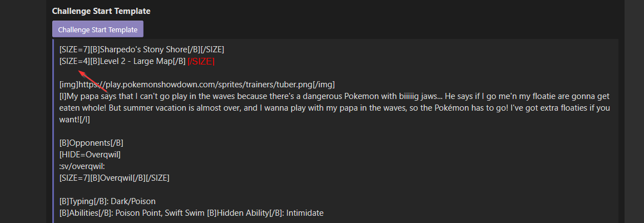Screen dimensions: 644x223
Task: Click the [SIZE=7] Overqwil heading line
Action: [x=114, y=178]
